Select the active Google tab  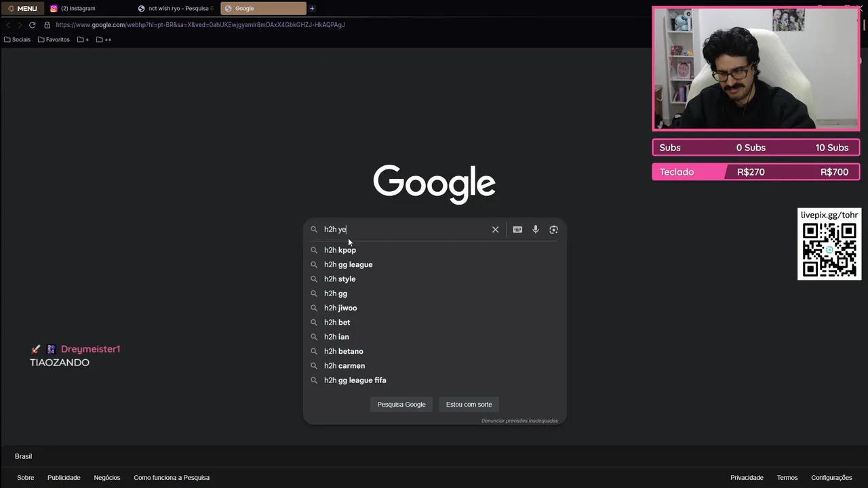[263, 8]
